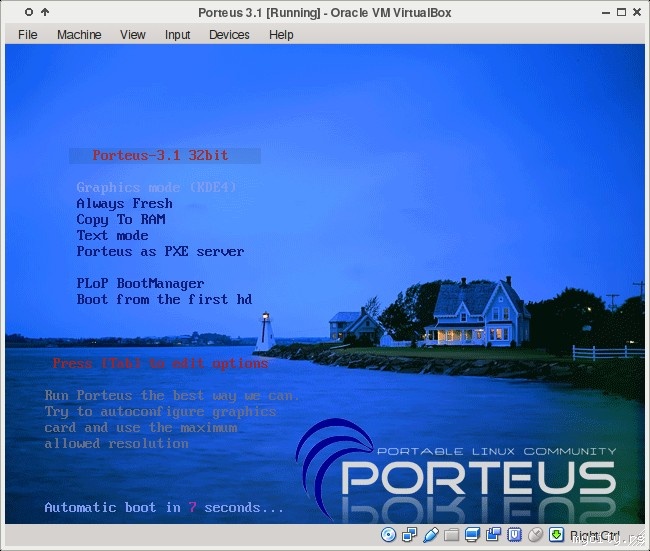Minimize the VirtualBox window
Viewport: 650px width, 551px height.
(x=606, y=12)
